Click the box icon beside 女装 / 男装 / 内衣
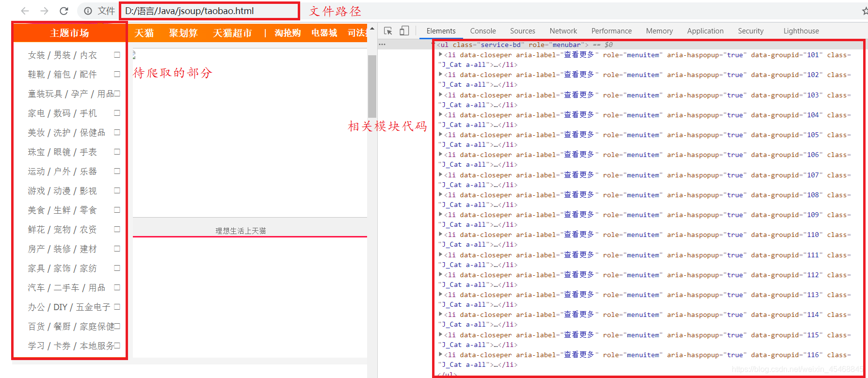 117,55
